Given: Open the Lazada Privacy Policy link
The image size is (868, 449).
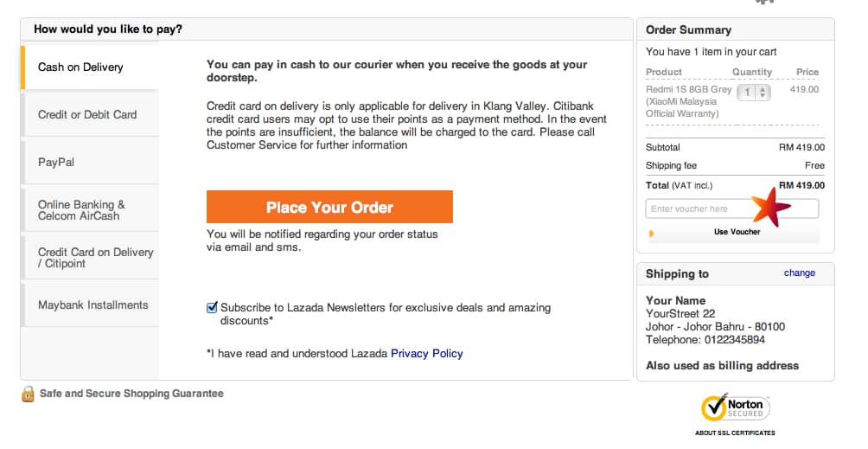Looking at the screenshot, I should coord(426,353).
